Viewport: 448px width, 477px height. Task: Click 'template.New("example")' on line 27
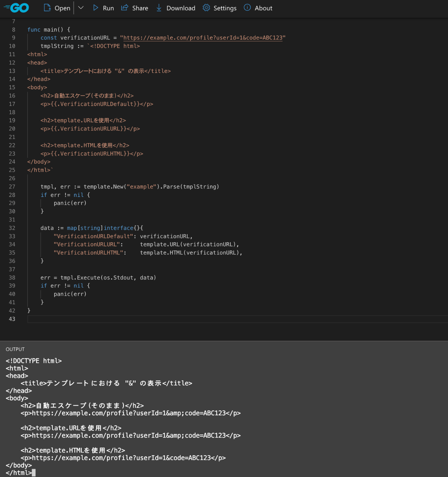122,187
